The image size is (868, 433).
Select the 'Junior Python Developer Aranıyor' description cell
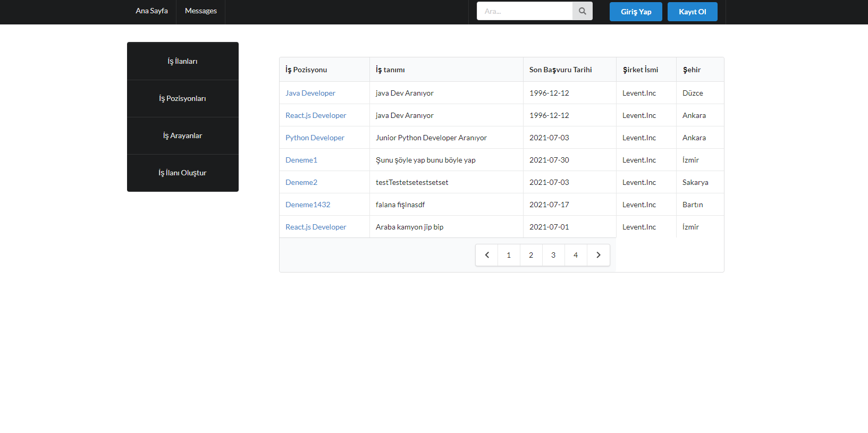[446, 138]
